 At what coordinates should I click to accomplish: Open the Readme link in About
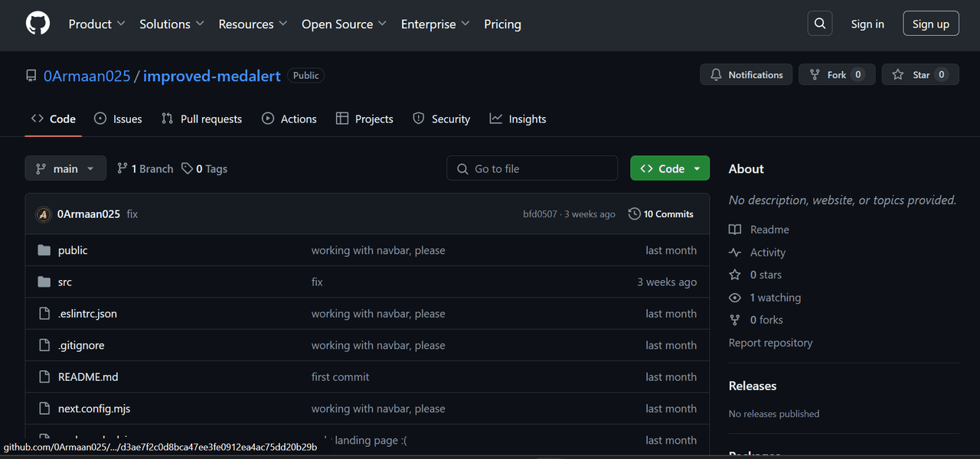click(x=769, y=229)
